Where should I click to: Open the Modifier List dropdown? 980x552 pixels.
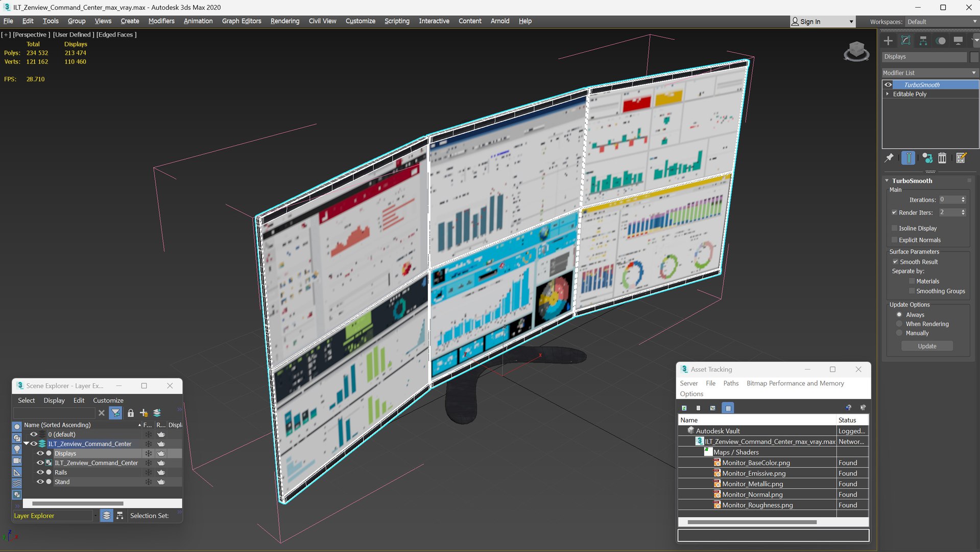click(929, 73)
